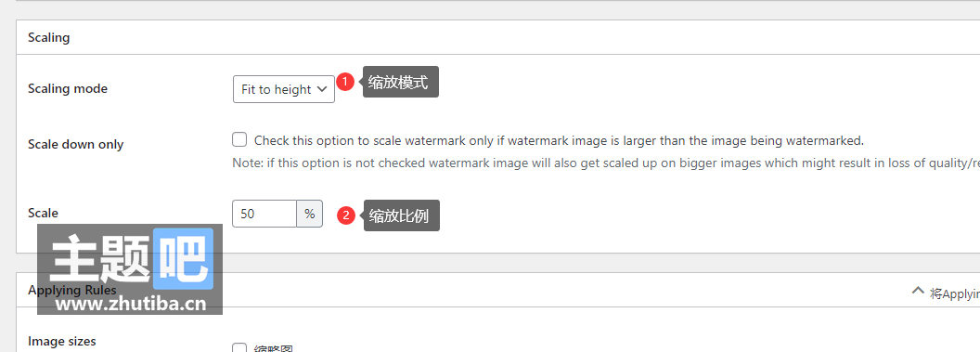Click the Image sizes row label
The image size is (980, 352).
tap(62, 342)
